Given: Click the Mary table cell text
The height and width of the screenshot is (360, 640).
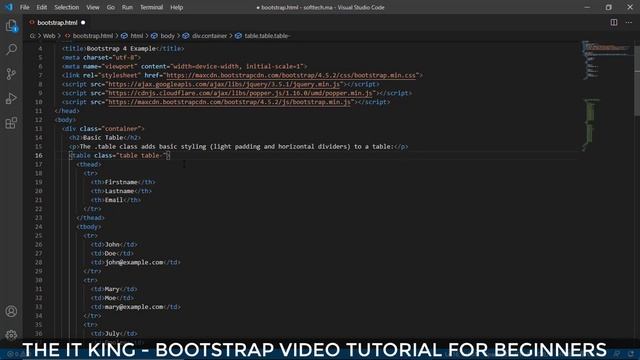Looking at the screenshot, I should click(112, 289).
